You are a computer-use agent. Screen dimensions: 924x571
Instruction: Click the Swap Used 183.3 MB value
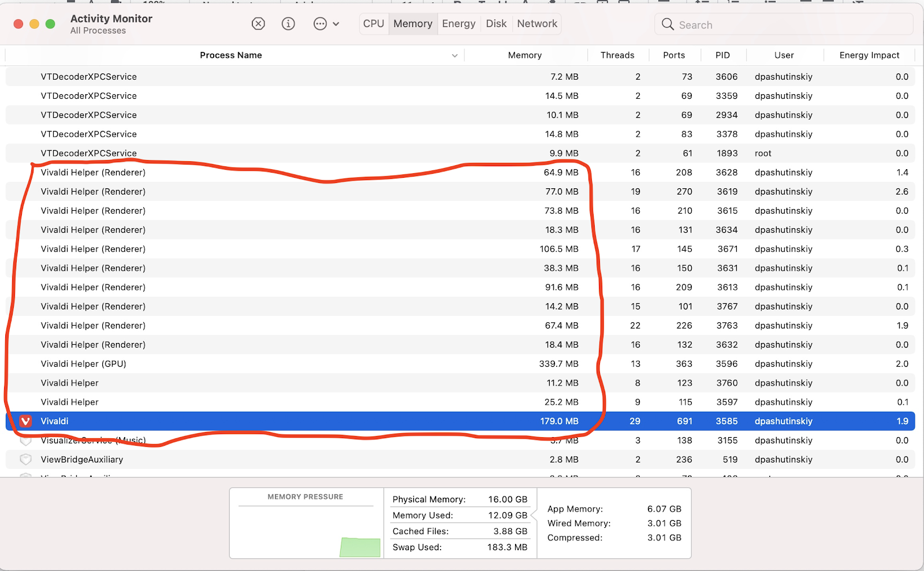coord(507,547)
